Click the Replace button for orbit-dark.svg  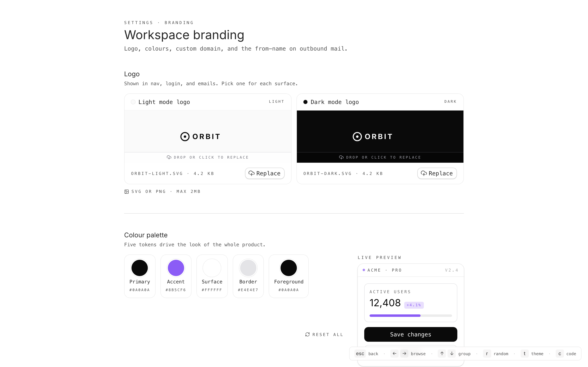coord(437,173)
